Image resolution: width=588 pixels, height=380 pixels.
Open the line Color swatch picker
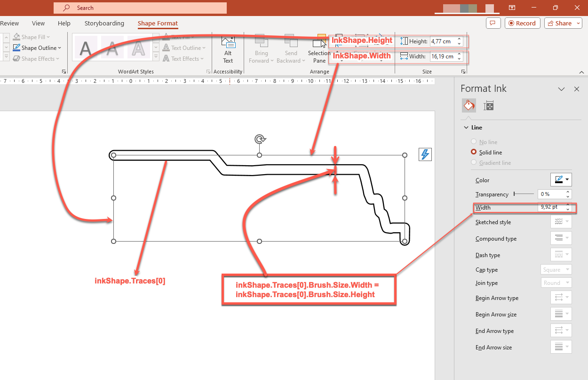(x=561, y=179)
